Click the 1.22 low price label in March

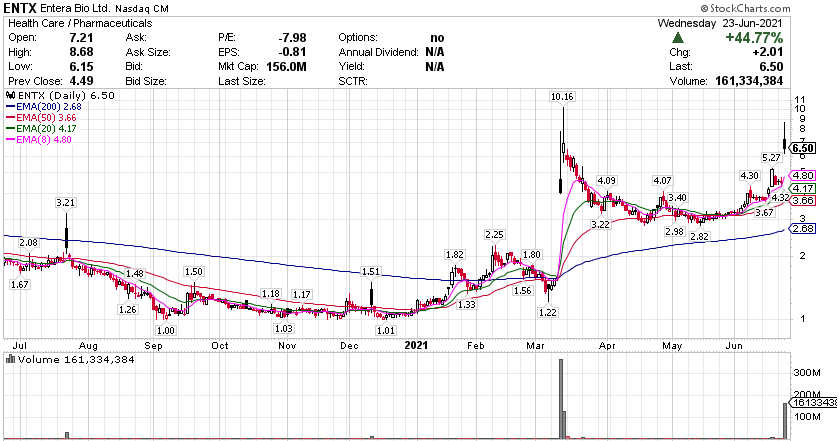click(x=548, y=312)
